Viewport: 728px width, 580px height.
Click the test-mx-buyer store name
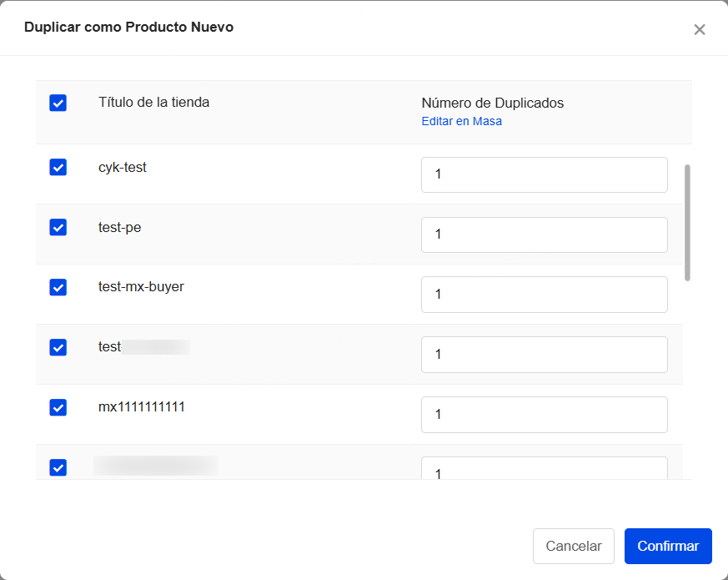tap(141, 287)
